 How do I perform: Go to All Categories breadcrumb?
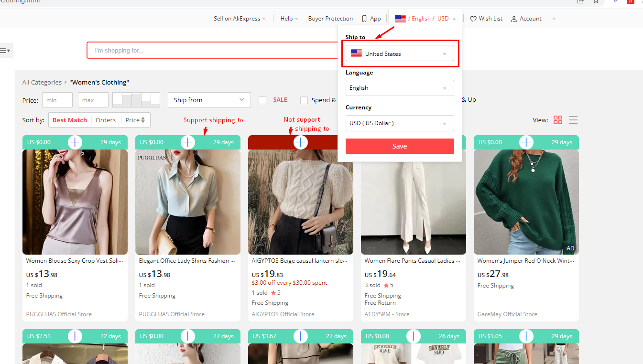click(42, 82)
